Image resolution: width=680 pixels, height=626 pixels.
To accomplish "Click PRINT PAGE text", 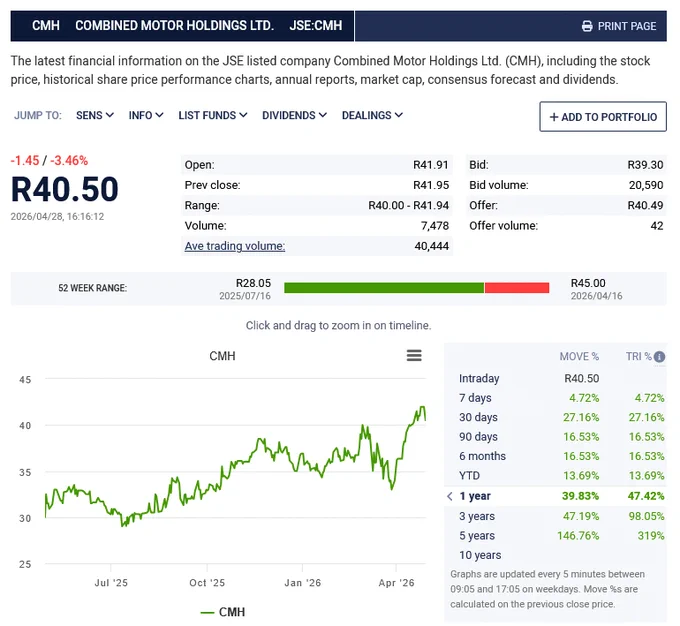I will click(x=627, y=26).
